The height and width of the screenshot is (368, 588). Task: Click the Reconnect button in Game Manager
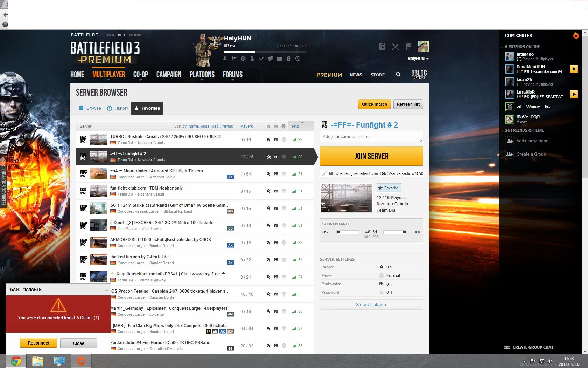[x=38, y=343]
